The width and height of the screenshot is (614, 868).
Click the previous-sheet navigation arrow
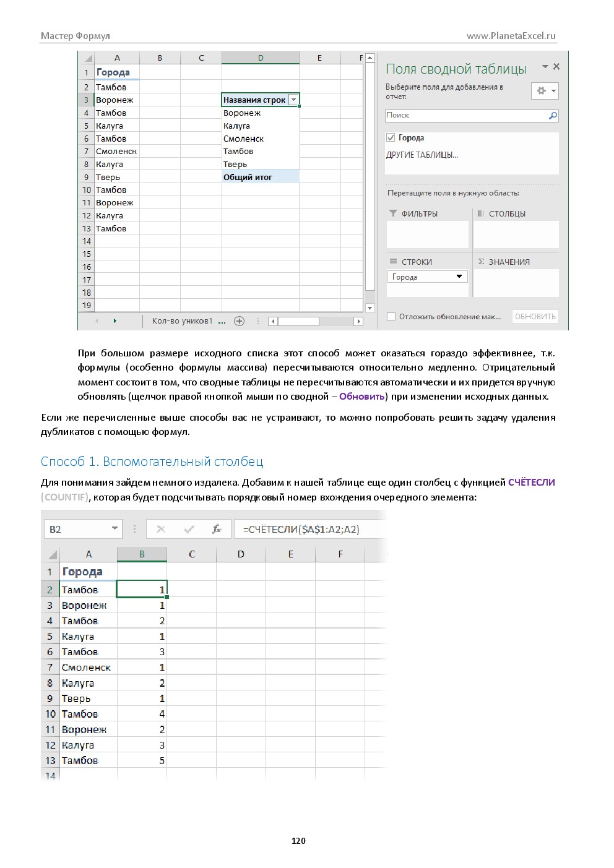97,321
